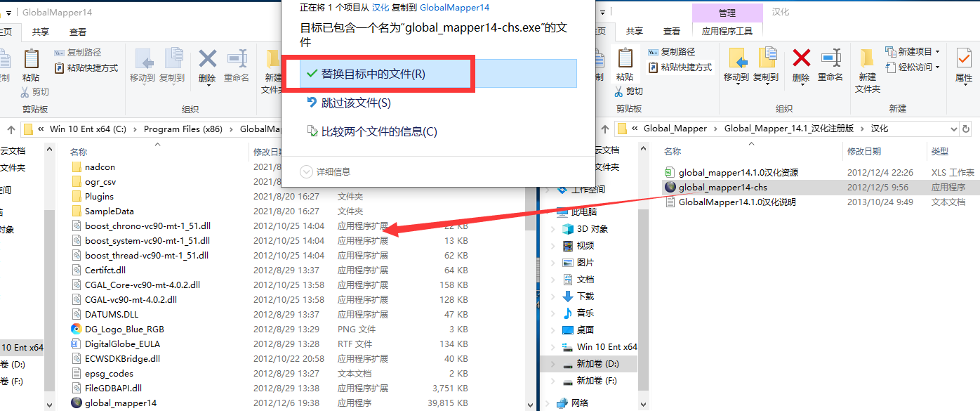The image size is (980, 411).
Task: Switch to the 共享 tab in the right window
Action: coord(635,32)
